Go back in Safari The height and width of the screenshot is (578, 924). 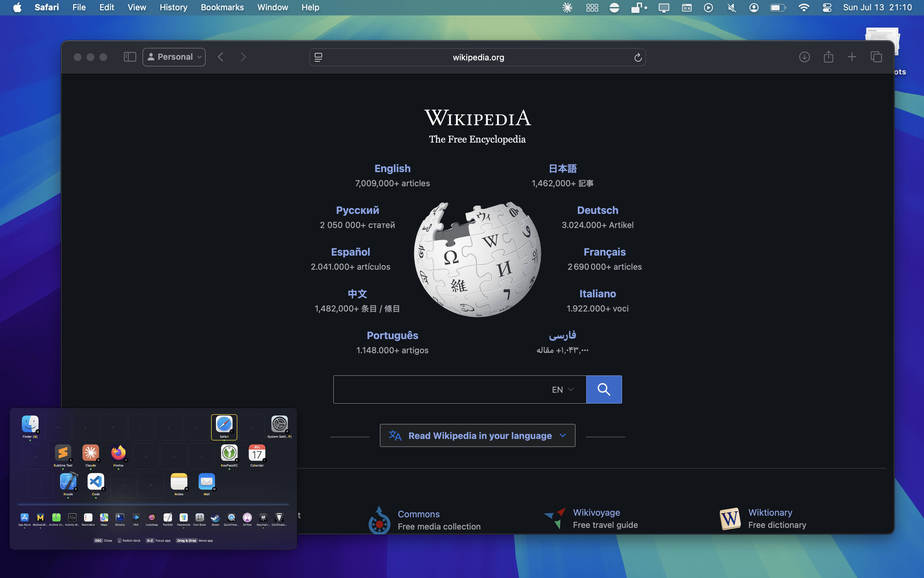221,57
